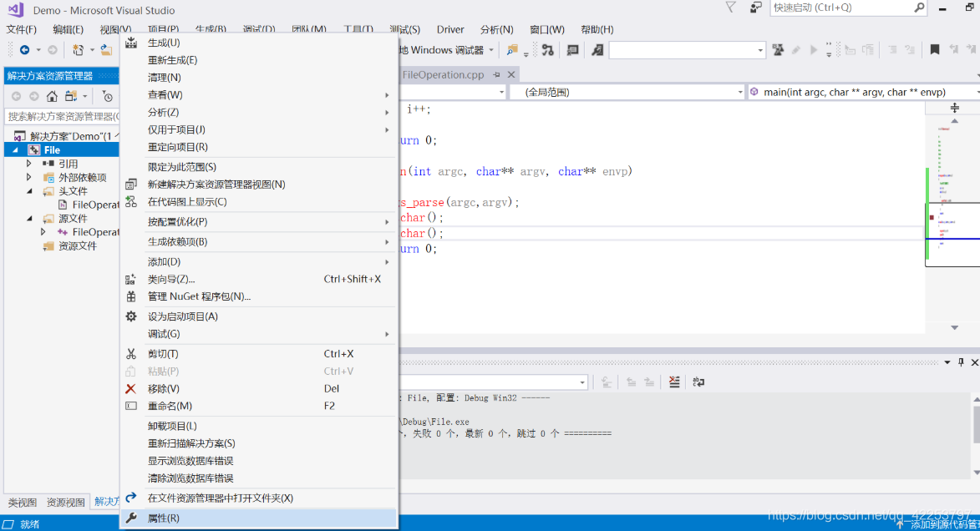Pin the FileOperation.cpp tab
Image resolution: width=980 pixels, height=531 pixels.
pos(496,74)
